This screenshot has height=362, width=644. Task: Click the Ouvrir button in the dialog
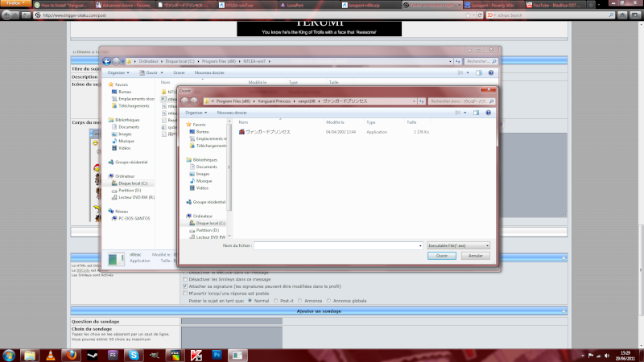(441, 256)
